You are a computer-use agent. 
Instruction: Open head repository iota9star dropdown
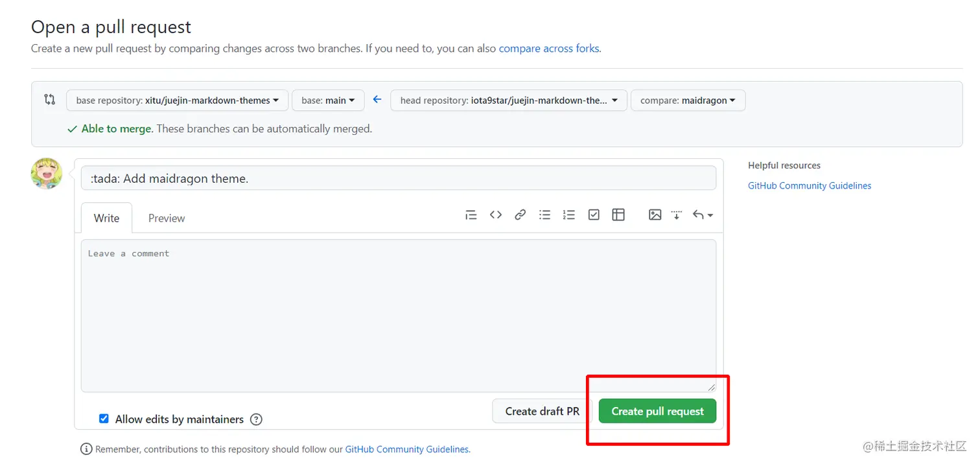point(509,100)
